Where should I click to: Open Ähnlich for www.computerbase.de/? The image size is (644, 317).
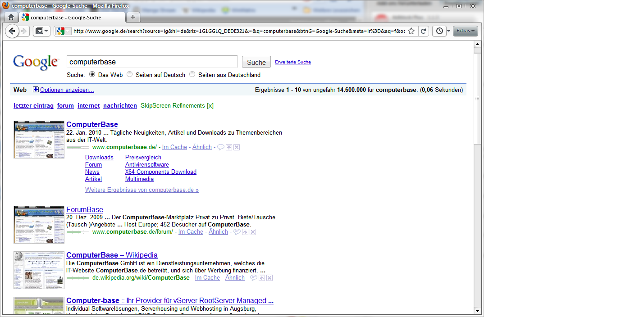coord(202,147)
